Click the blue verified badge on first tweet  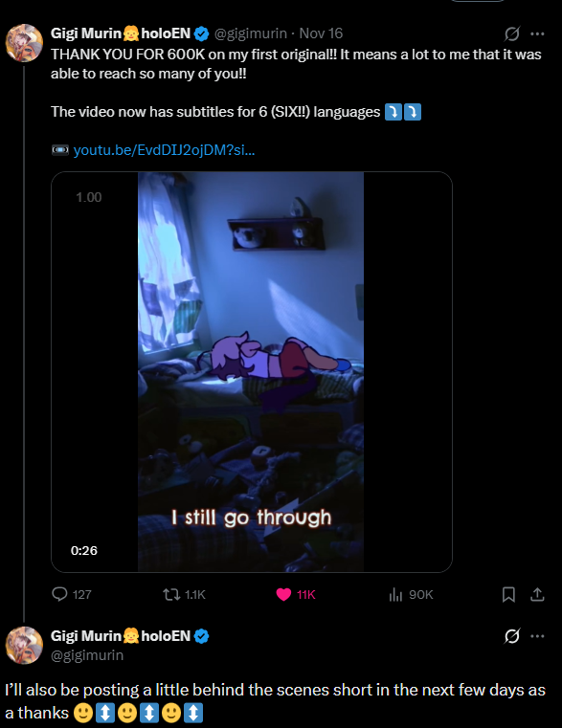[201, 33]
